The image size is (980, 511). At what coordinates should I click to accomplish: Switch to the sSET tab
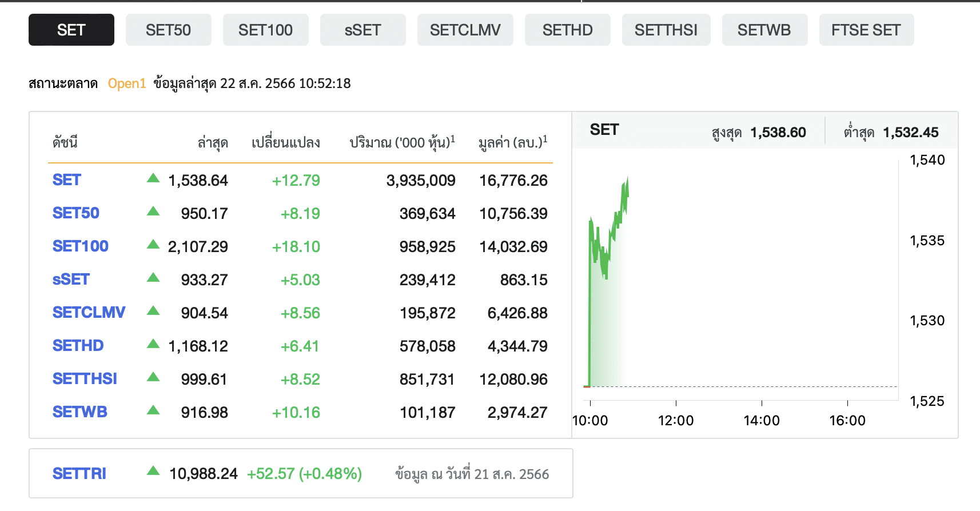(x=363, y=30)
